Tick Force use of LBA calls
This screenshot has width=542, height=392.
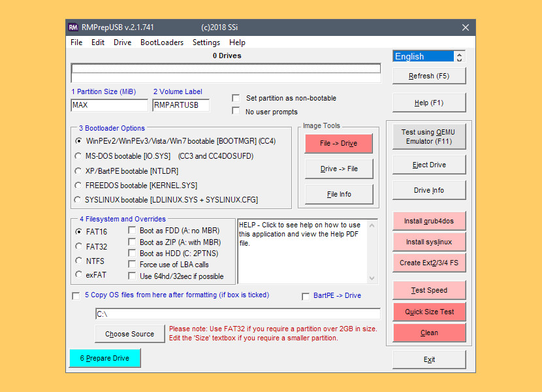tap(132, 265)
